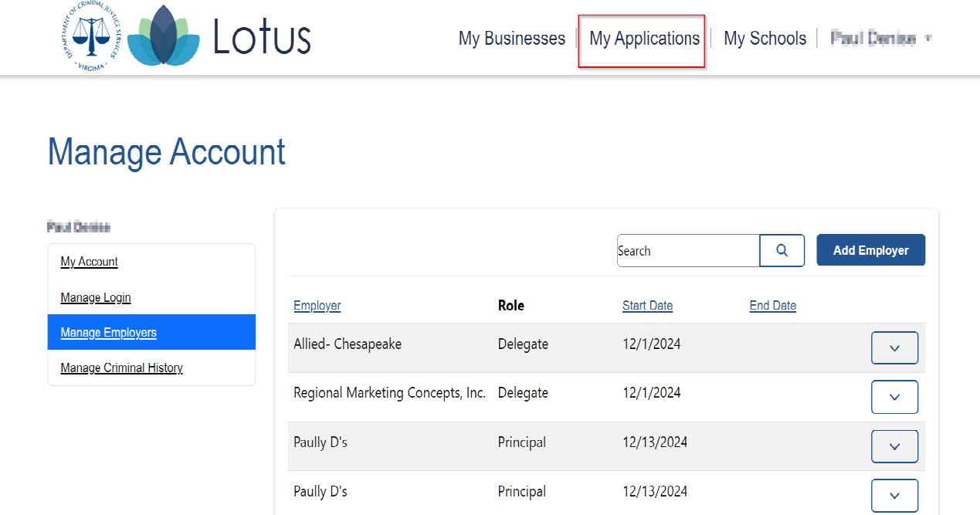Expand the first Paully D's row chevron

894,446
